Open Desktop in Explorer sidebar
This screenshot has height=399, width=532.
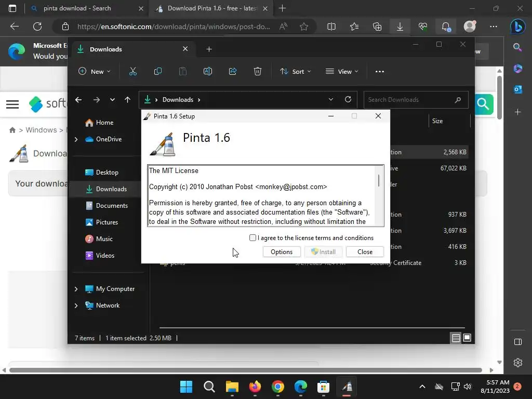pyautogui.click(x=107, y=172)
